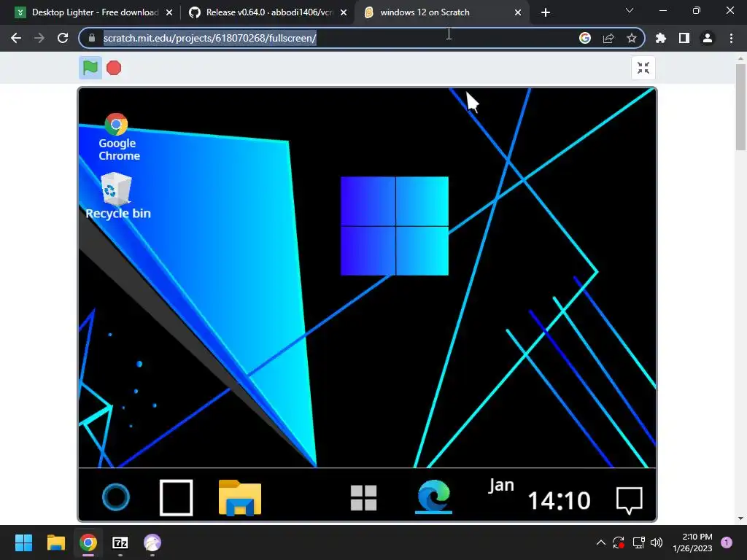Open the 2:10 PM clock and calendar
The width and height of the screenshot is (747, 560).
693,542
